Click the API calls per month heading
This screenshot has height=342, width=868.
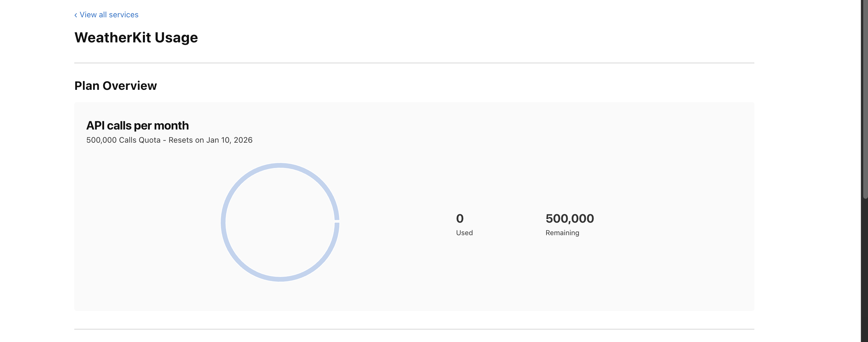point(137,125)
